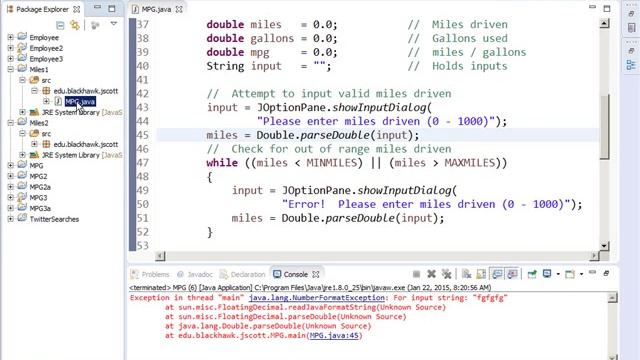
Task: Select the MPG3a project
Action: (40, 208)
